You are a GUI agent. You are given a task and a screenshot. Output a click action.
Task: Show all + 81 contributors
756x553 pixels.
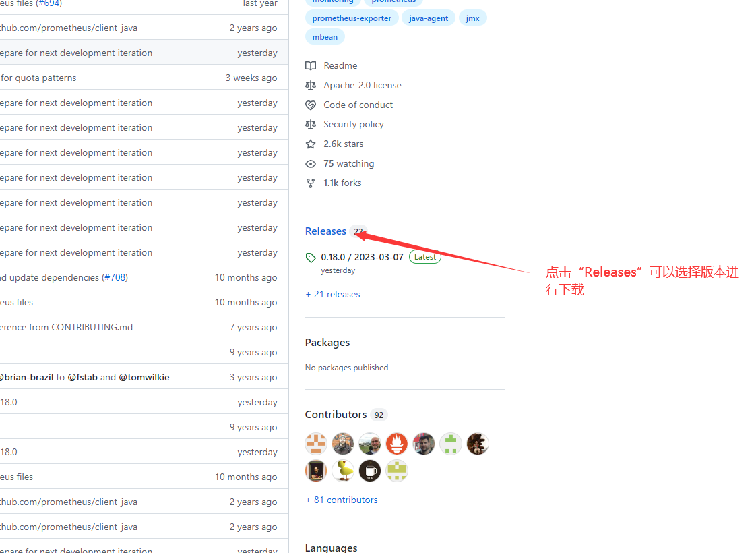342,500
